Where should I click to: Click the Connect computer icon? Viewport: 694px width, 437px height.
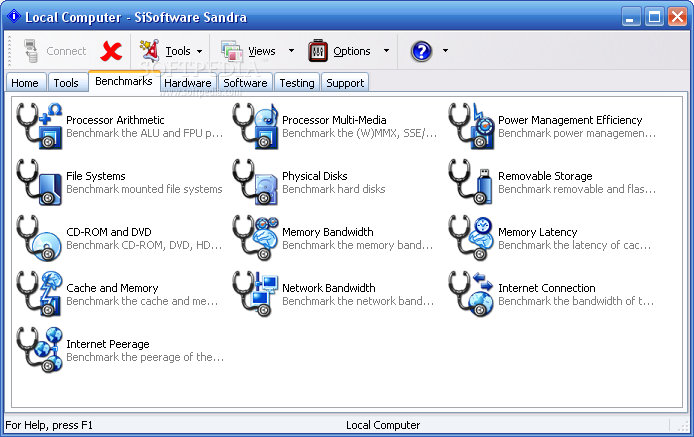tap(31, 51)
